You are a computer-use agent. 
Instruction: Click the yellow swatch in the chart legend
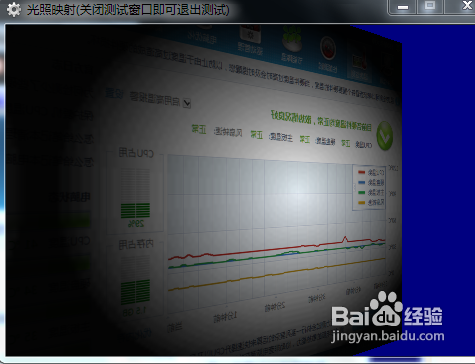click(362, 202)
